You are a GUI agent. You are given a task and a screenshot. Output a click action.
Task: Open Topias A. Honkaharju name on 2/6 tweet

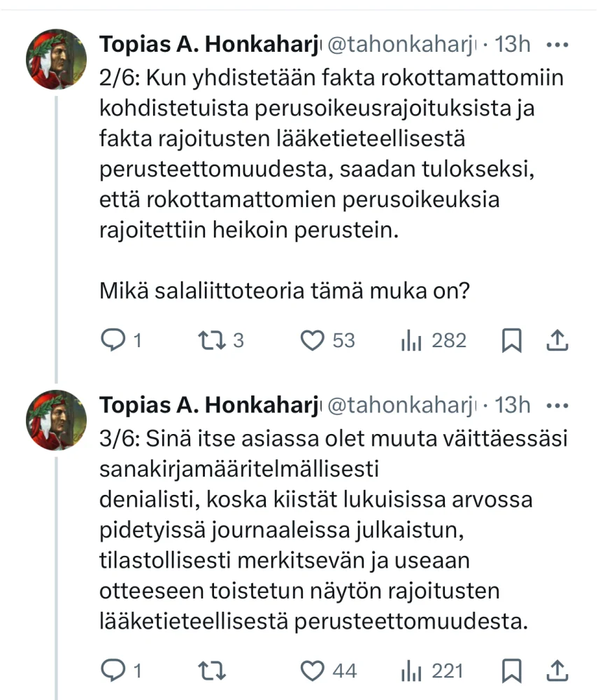[x=210, y=45]
